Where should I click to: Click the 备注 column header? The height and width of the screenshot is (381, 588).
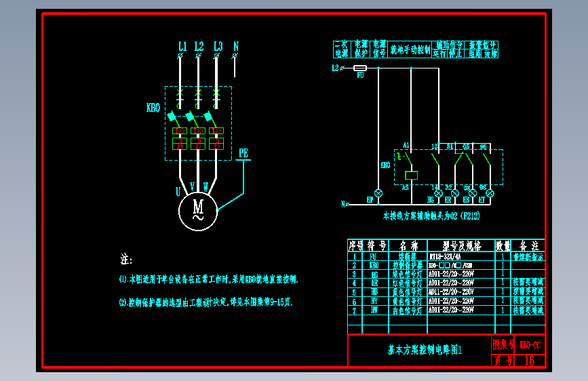[x=529, y=245]
